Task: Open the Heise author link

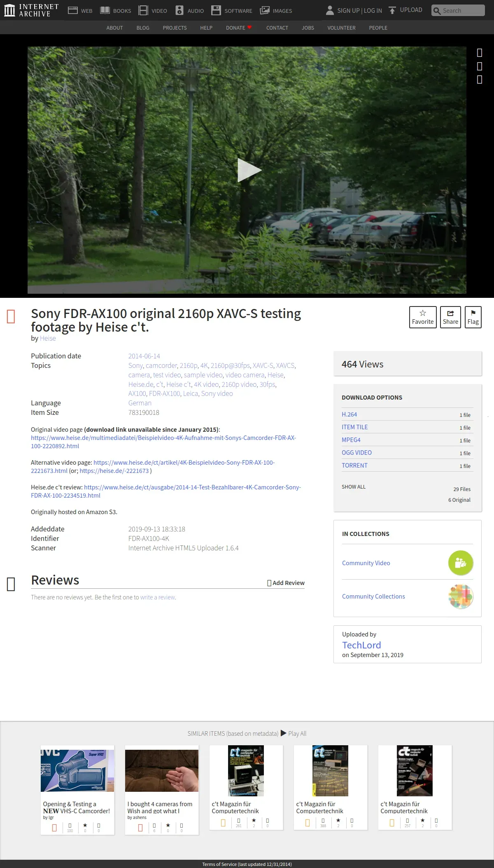Action: tap(48, 338)
